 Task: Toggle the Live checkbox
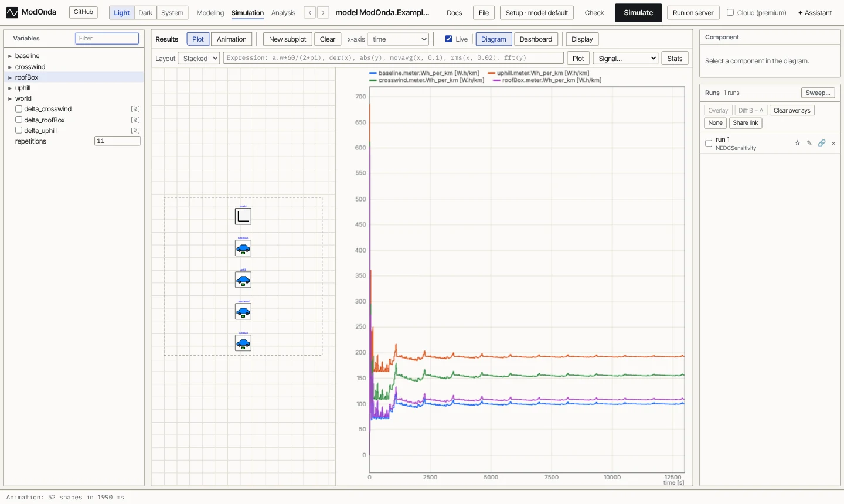click(x=448, y=39)
